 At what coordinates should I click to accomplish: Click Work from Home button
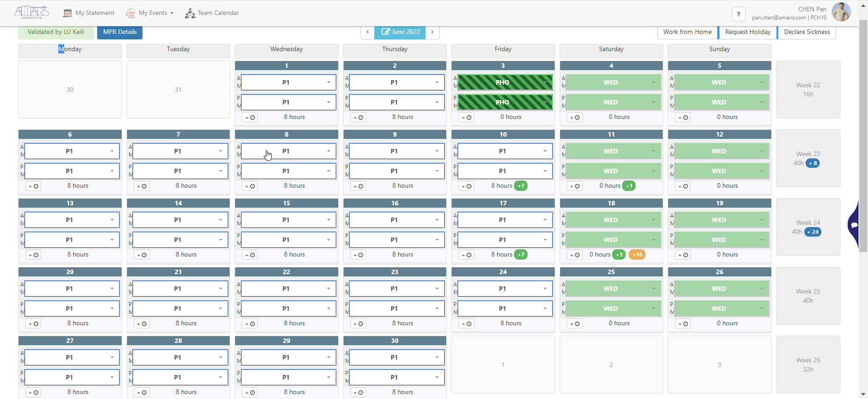point(687,32)
